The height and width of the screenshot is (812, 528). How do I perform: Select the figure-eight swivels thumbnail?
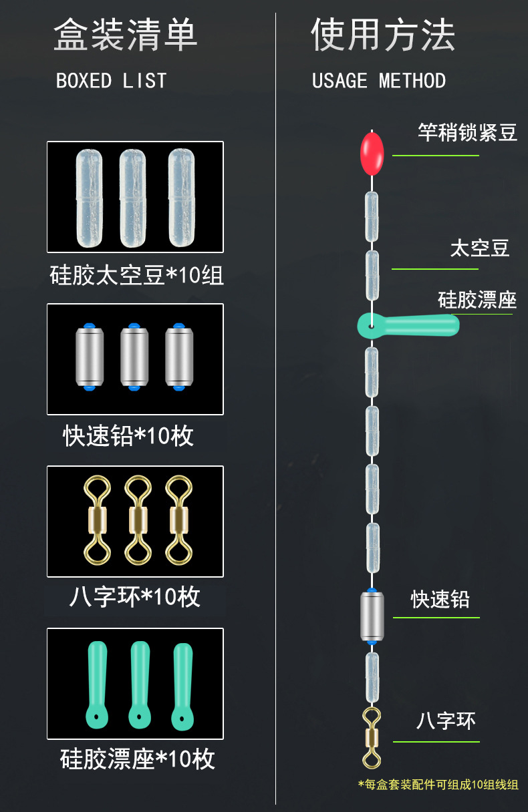pyautogui.click(x=135, y=522)
